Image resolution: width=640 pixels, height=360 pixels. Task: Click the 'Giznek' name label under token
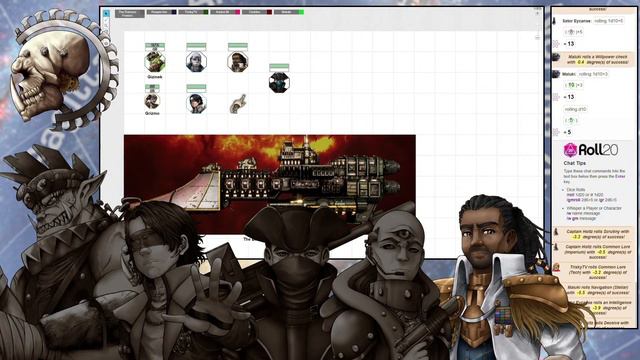(x=155, y=77)
